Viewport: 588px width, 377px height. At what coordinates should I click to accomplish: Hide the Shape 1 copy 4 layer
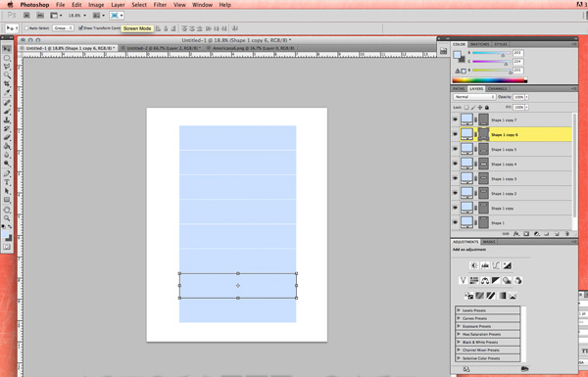click(456, 164)
